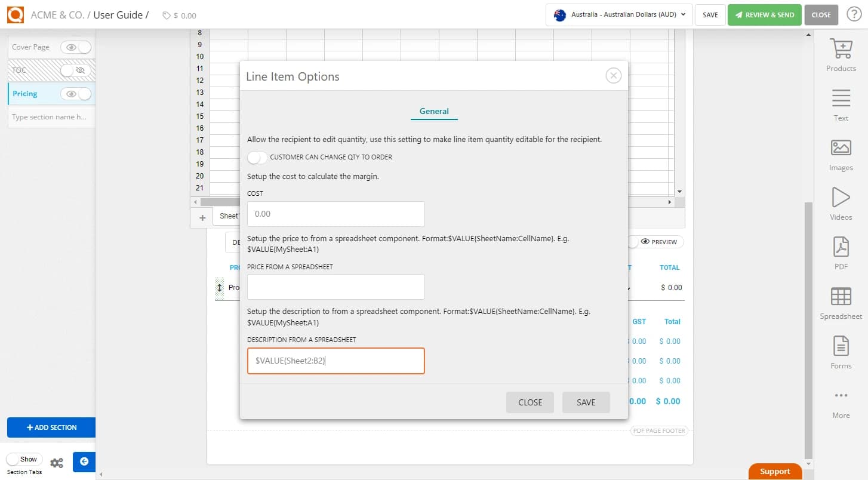The height and width of the screenshot is (480, 868).
Task: Add a new section
Action: pos(51,427)
